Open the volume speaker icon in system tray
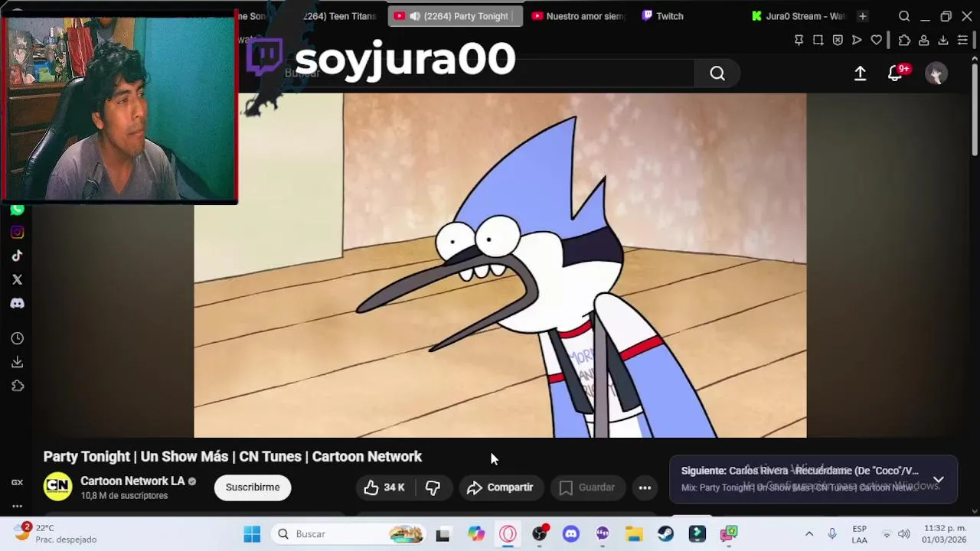980x551 pixels. pos(904,534)
